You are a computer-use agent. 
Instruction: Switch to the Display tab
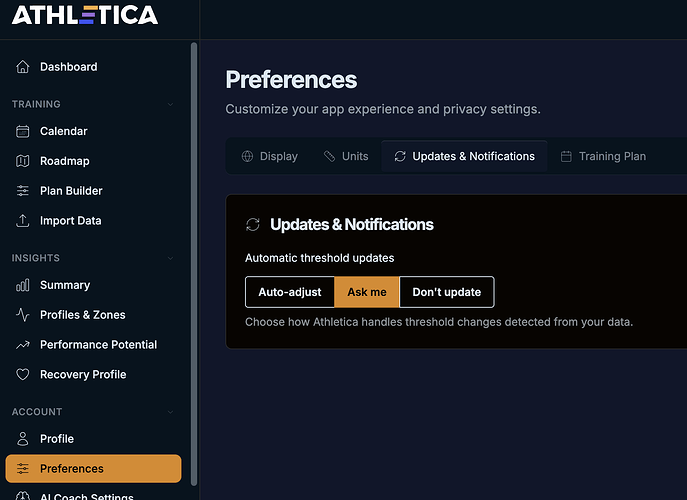click(x=269, y=156)
